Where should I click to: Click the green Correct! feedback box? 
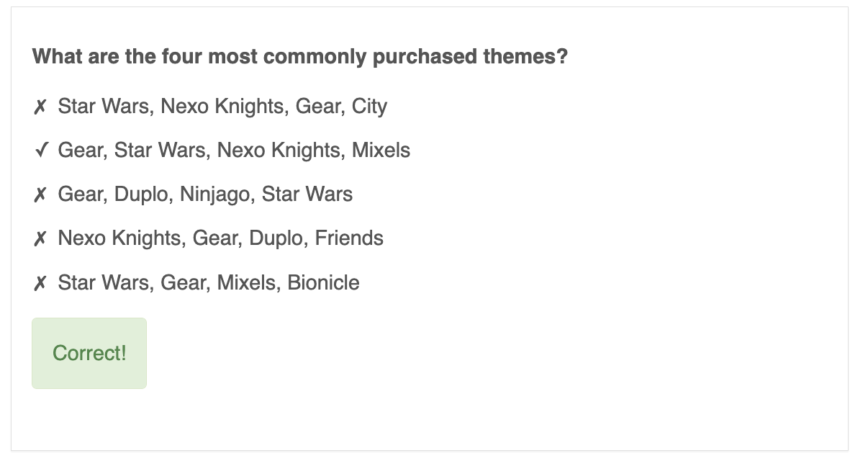[x=89, y=353]
